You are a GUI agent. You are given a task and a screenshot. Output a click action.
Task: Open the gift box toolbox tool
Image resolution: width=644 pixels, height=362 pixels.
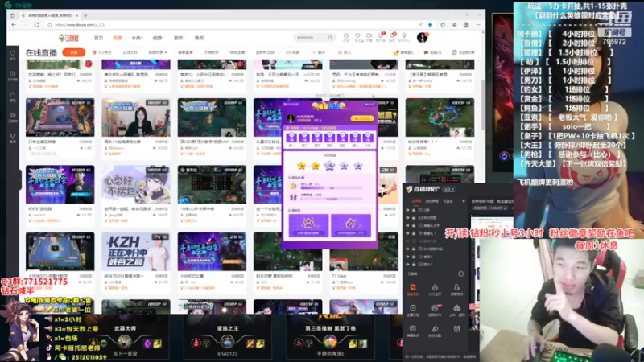point(456,329)
